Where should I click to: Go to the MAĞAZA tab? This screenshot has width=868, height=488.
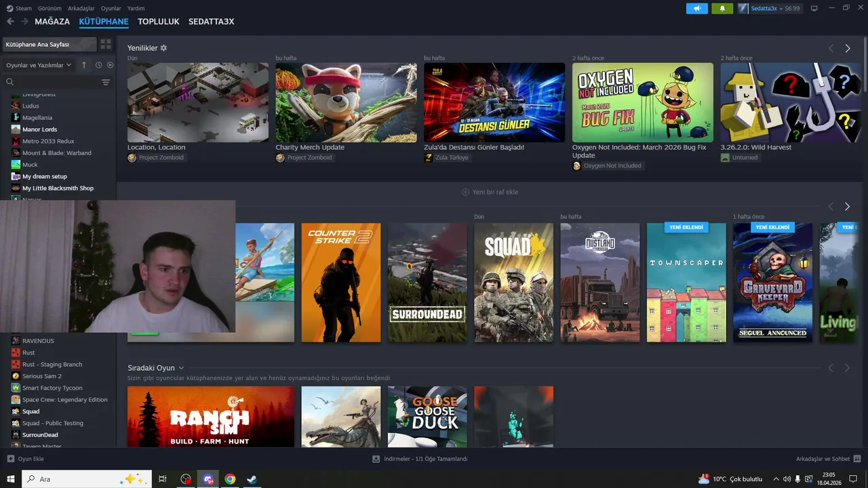52,22
